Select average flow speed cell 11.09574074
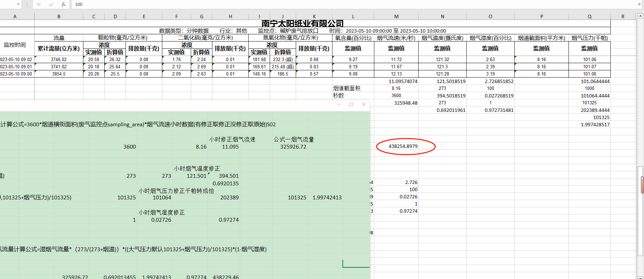Viewport: 644px width, 279px height. pos(396,81)
